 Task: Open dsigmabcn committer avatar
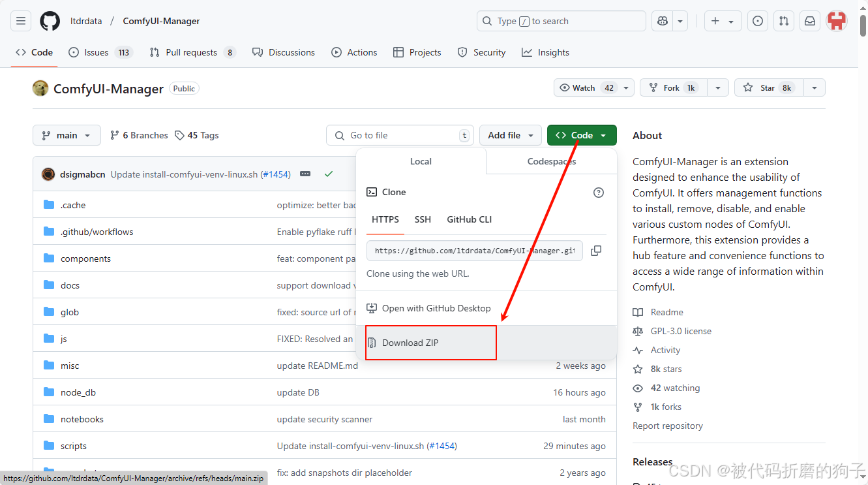(48, 174)
